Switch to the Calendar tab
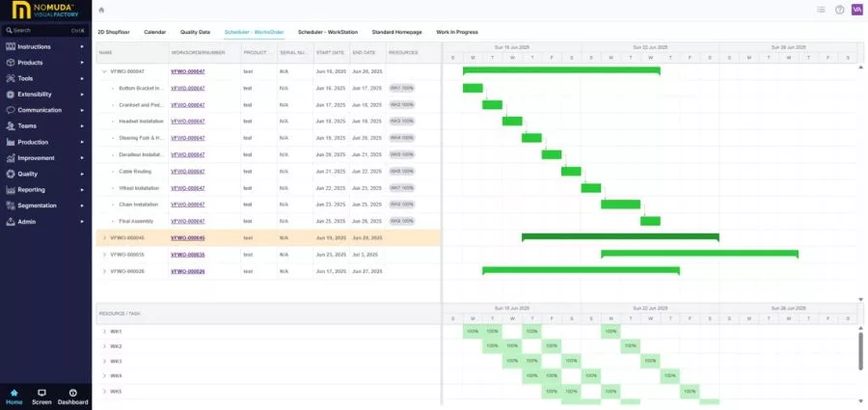The image size is (868, 410). tap(154, 32)
